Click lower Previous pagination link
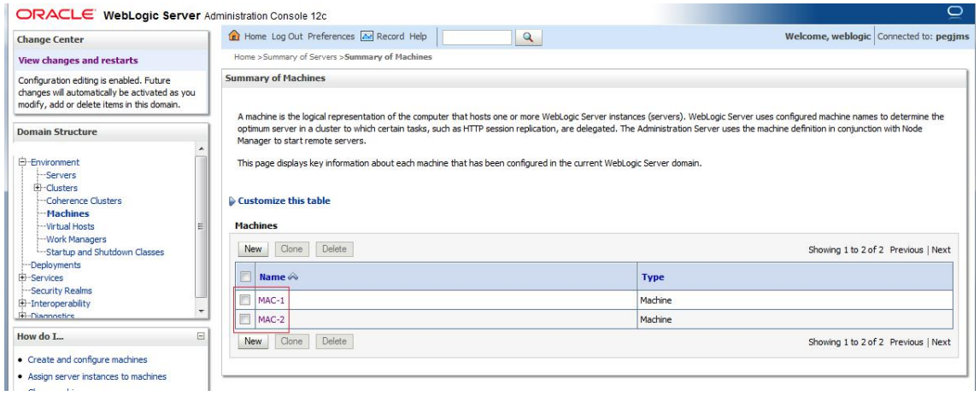This screenshot has width=980, height=402. tap(907, 342)
